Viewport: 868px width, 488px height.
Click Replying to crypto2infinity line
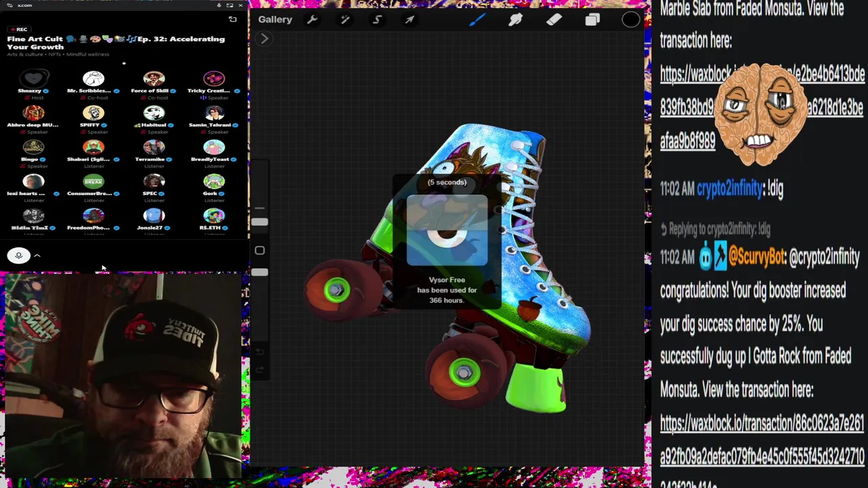point(715,229)
